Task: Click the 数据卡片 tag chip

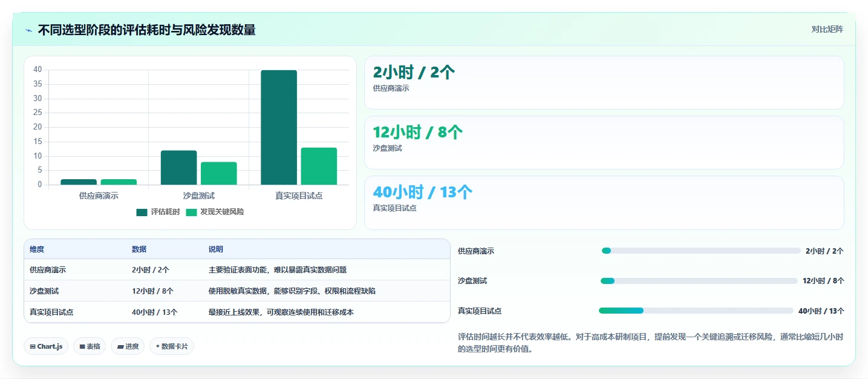Action: point(172,346)
